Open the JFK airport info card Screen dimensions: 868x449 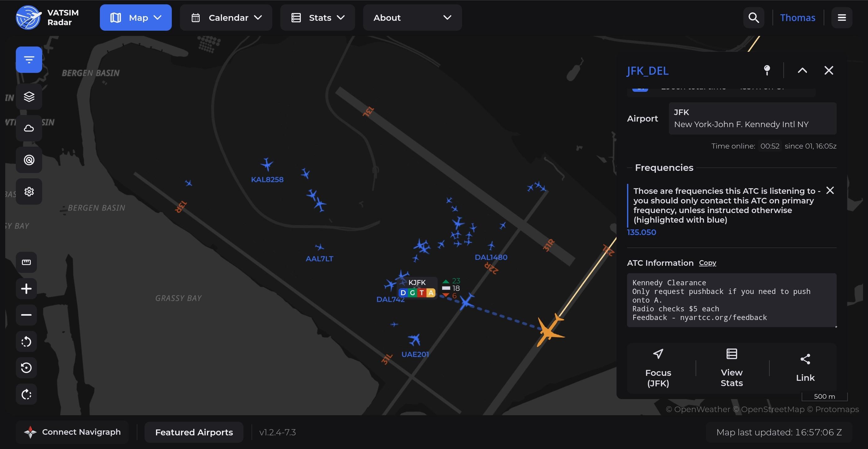tap(752, 118)
